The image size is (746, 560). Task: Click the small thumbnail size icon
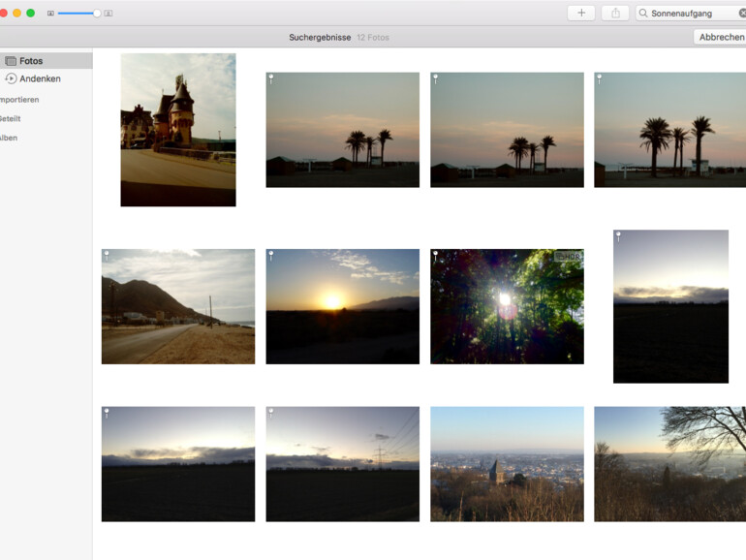[50, 14]
